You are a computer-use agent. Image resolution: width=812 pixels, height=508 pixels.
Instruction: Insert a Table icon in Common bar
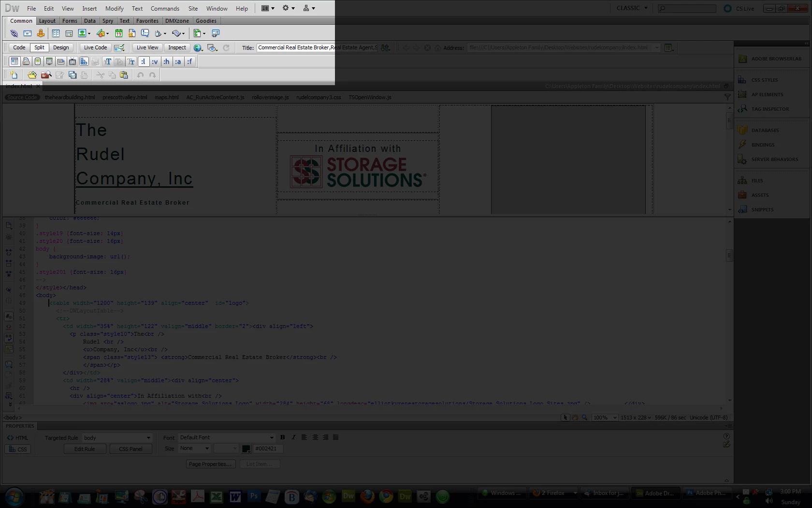(x=56, y=33)
